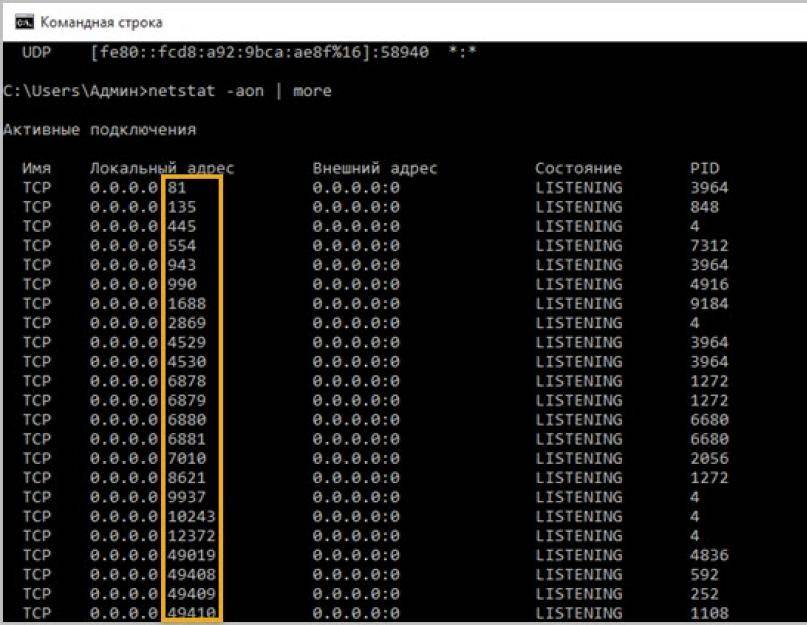
Task: Click the UDP fe80 address ending 58940
Action: (x=259, y=52)
